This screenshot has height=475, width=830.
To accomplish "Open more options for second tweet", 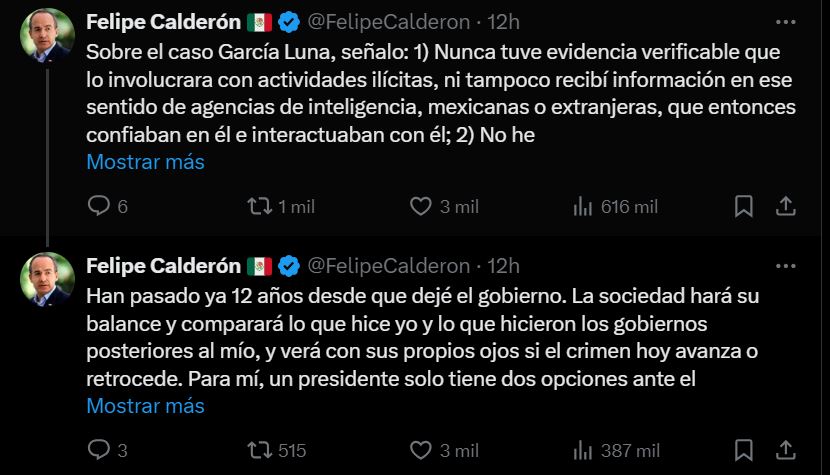I will coord(786,266).
